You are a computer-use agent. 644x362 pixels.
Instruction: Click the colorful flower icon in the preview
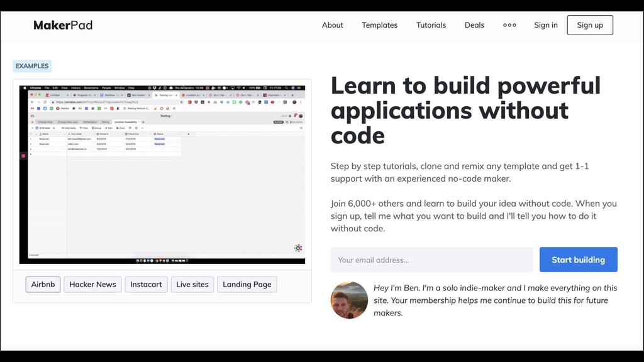(298, 248)
